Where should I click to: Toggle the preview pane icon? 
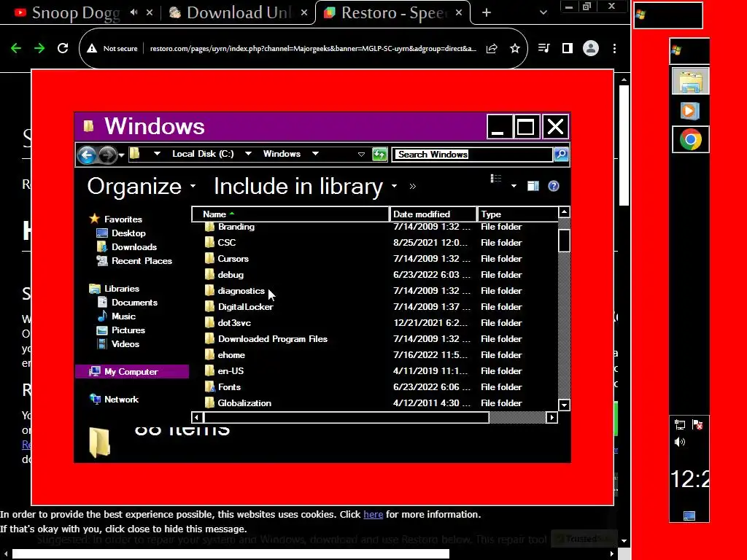tap(533, 186)
